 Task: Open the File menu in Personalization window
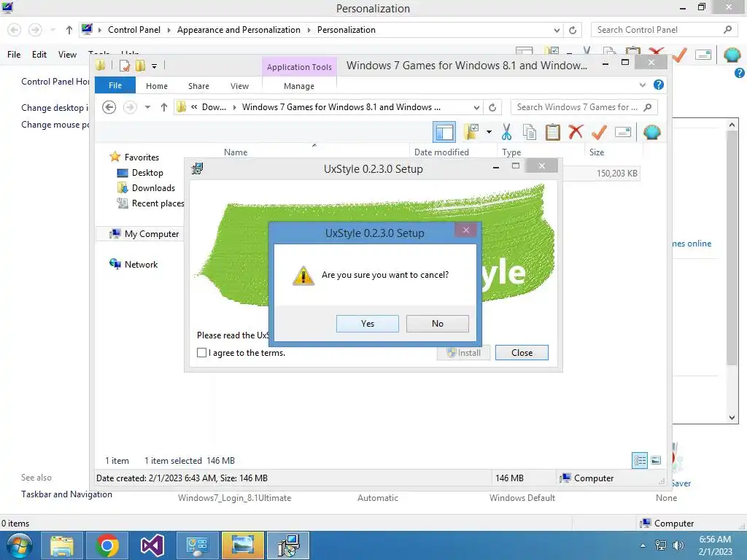coord(14,54)
